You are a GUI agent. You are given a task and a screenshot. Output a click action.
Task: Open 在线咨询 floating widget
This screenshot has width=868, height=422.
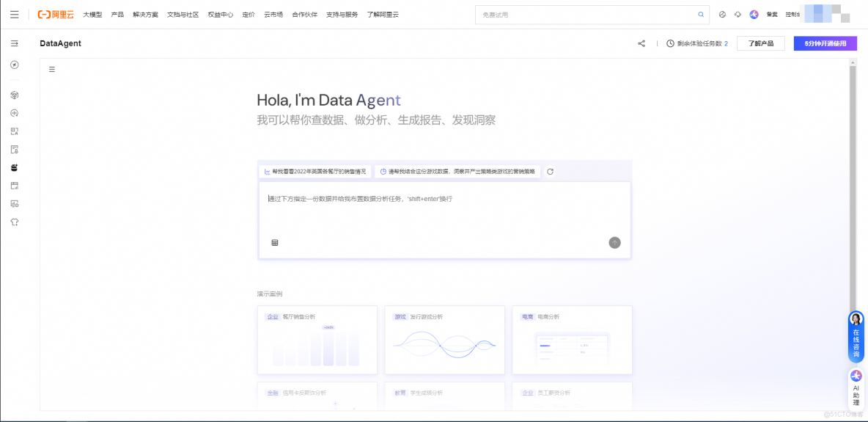[x=856, y=337]
